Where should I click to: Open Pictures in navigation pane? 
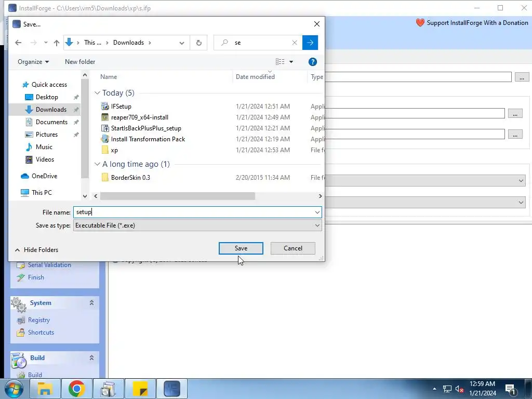click(x=47, y=135)
